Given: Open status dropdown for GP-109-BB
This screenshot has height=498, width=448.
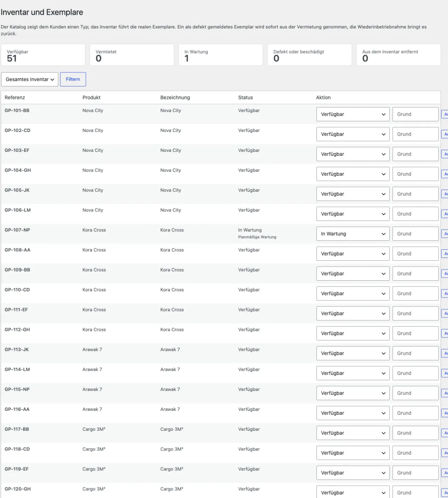Looking at the screenshot, I should [x=353, y=274].
